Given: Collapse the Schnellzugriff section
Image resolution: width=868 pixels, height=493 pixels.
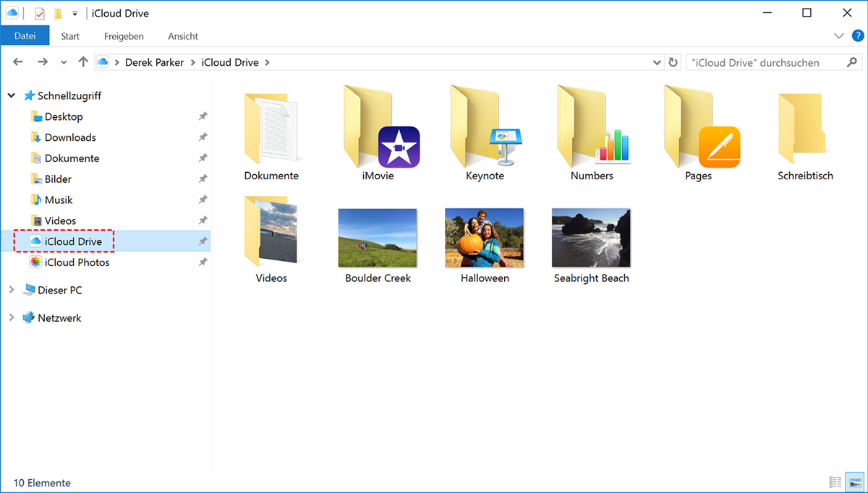Looking at the screenshot, I should (12, 95).
